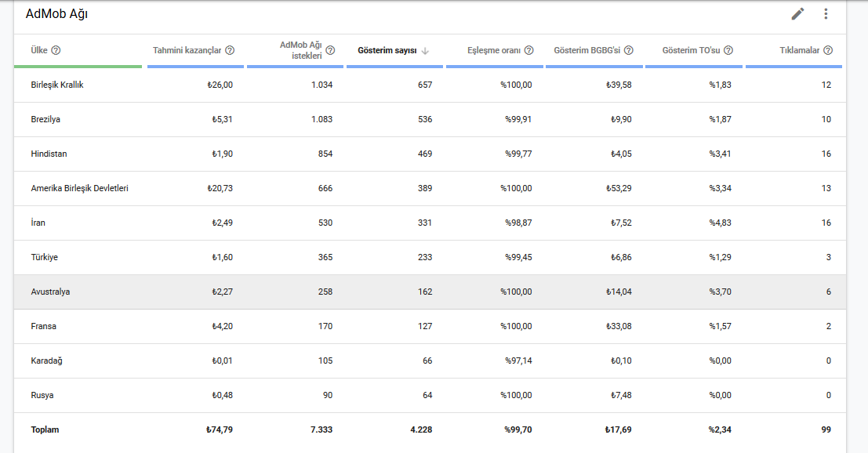This screenshot has width=868, height=453.
Task: Click the Toplam totals row label
Action: click(x=45, y=429)
